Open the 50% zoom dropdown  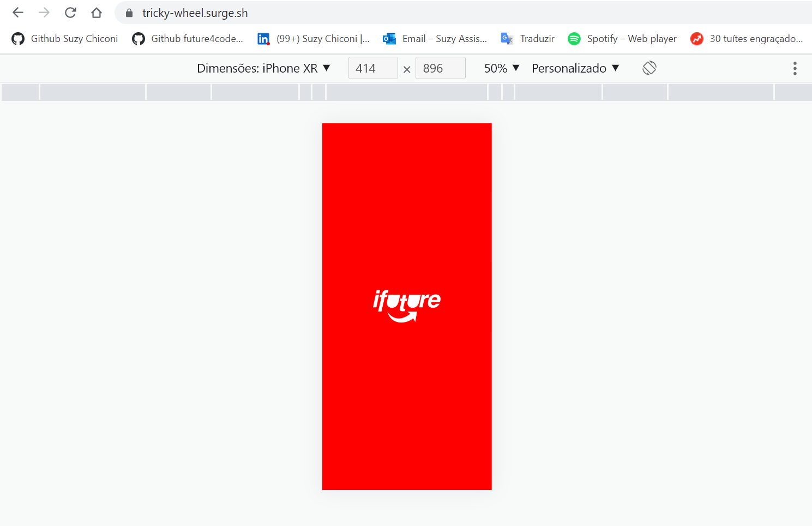click(502, 68)
